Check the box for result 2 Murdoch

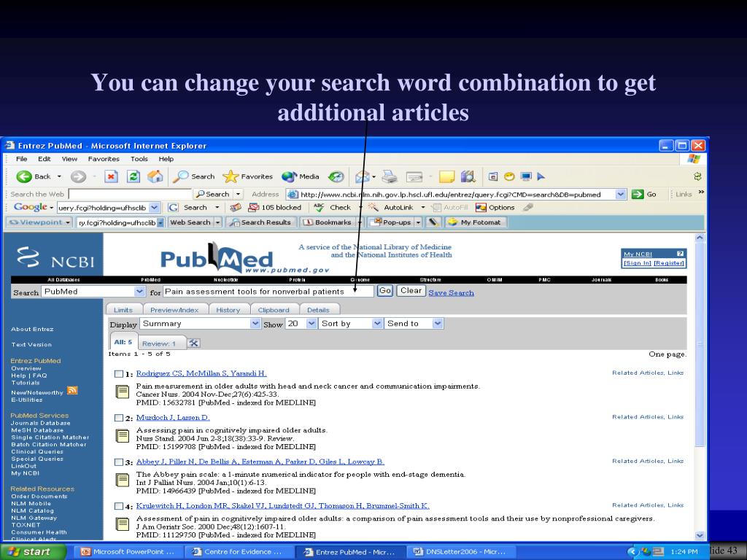pyautogui.click(x=119, y=418)
